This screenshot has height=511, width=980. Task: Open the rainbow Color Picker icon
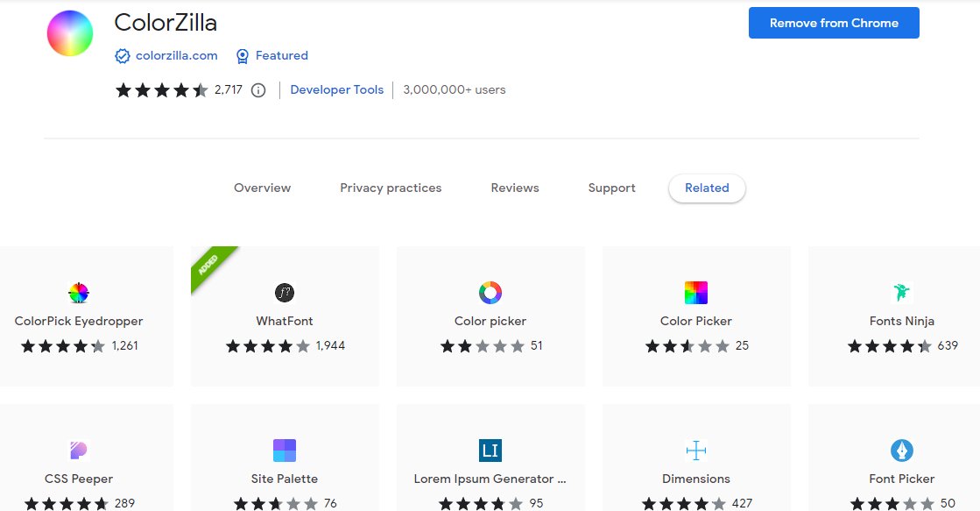tap(695, 292)
